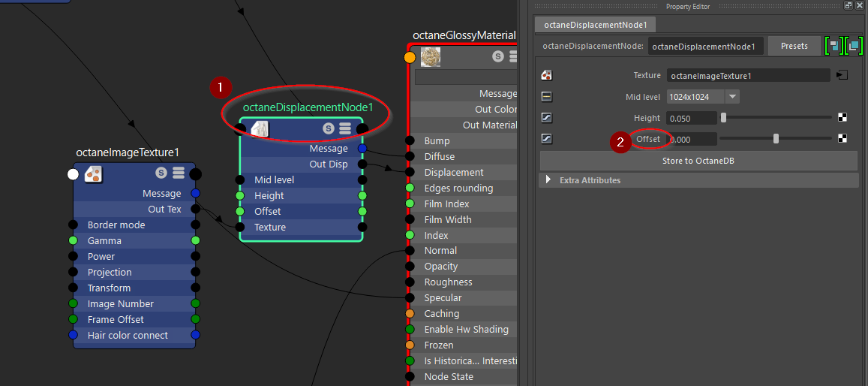Click the Message output port on octaneDisplacementNode1
Screen dimensions: 868x386
(x=362, y=149)
